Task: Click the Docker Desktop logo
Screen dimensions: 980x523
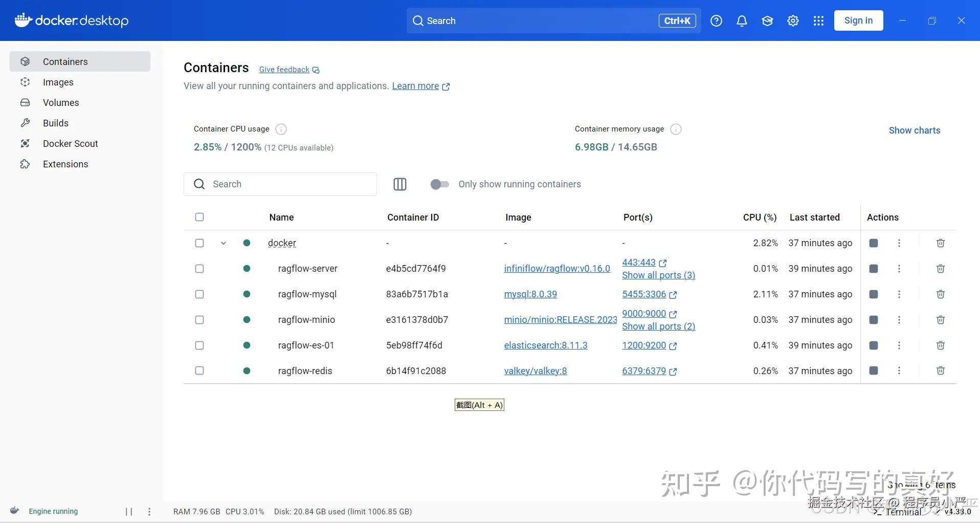Action: (x=72, y=20)
